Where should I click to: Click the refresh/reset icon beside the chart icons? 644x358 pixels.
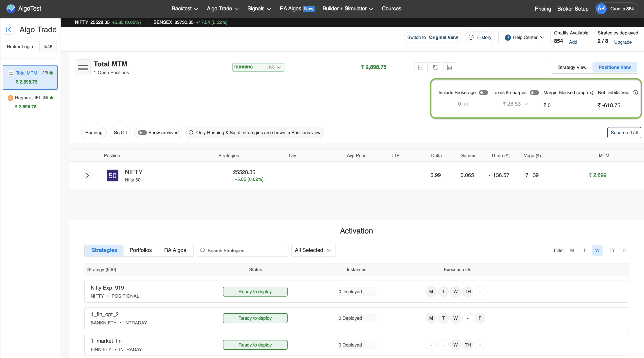[435, 67]
